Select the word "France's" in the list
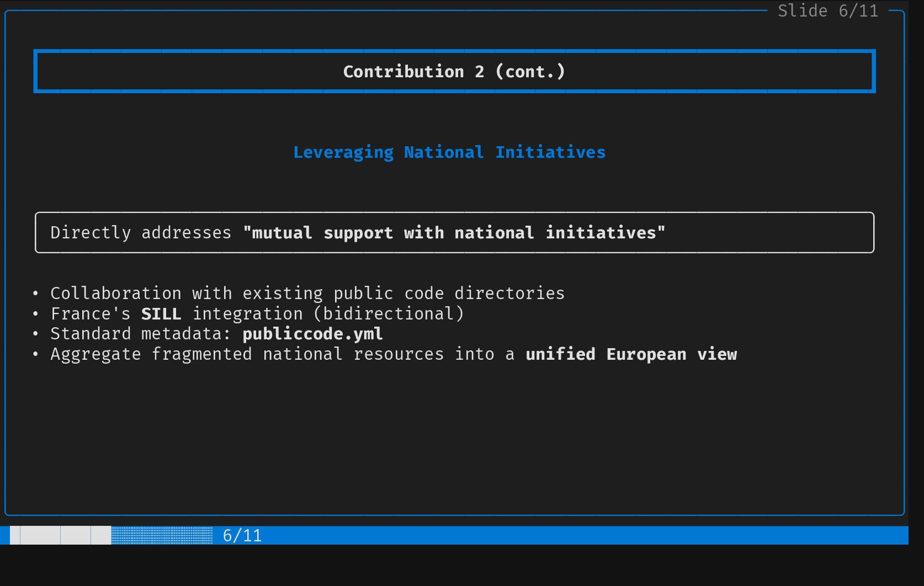 [91, 314]
